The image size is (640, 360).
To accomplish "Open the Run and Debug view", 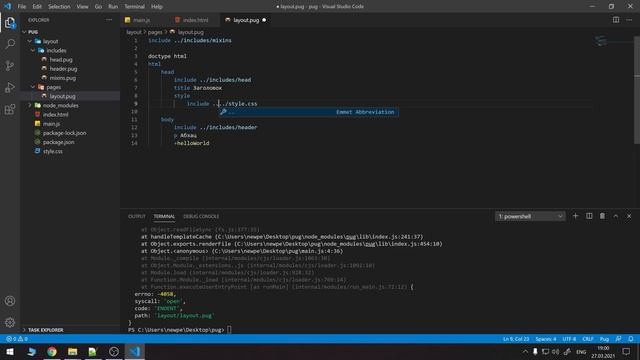I will [x=10, y=88].
